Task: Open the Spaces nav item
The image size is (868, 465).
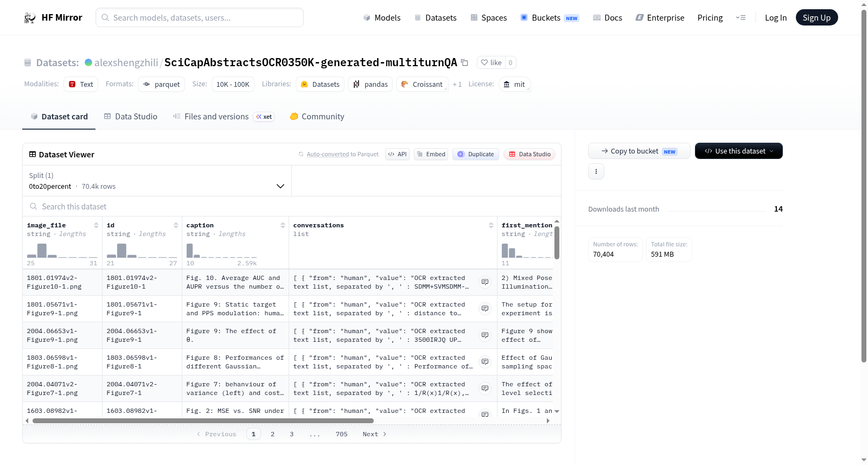Action: click(x=488, y=17)
